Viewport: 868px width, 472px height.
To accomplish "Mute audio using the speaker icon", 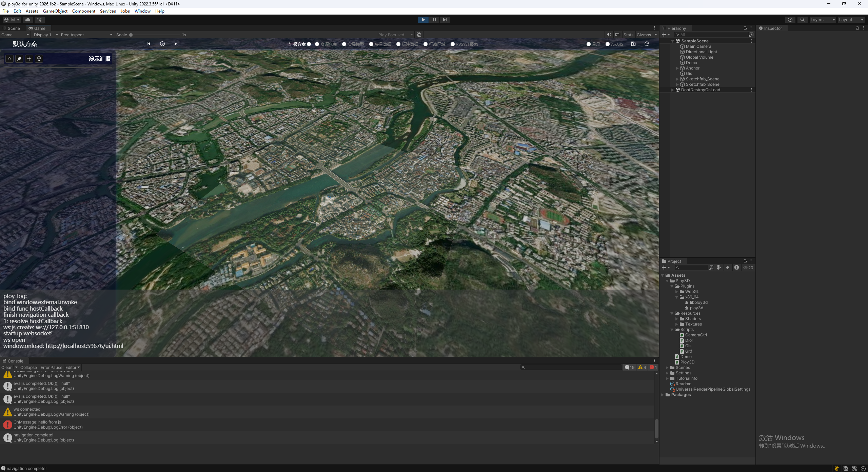I will coord(609,35).
